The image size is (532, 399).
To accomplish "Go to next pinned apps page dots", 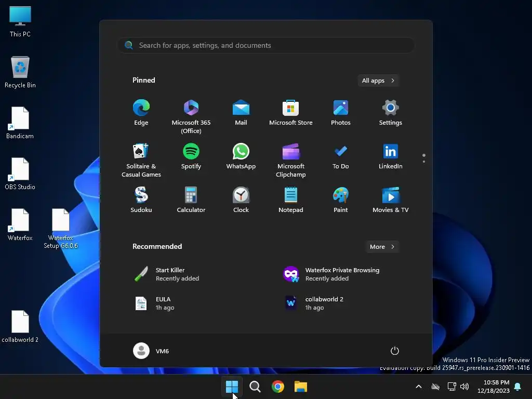I will [424, 158].
